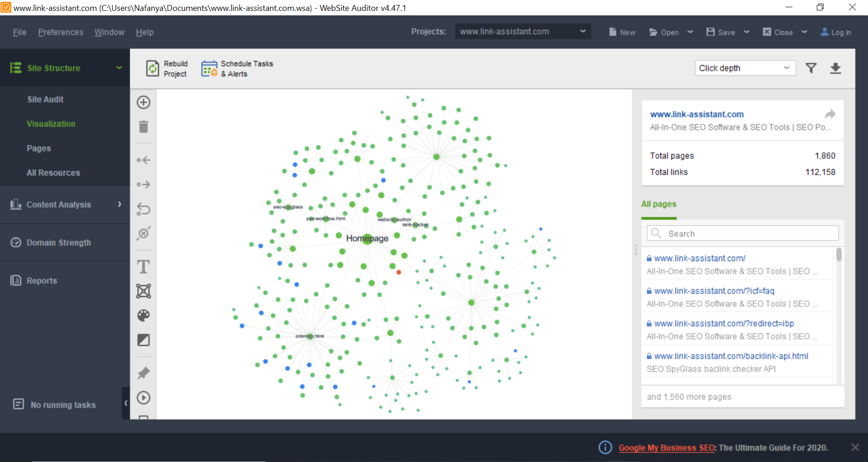Viewport: 868px width, 462px height.
Task: Click the share arrow beside www.link-assistant.com
Action: coord(830,114)
